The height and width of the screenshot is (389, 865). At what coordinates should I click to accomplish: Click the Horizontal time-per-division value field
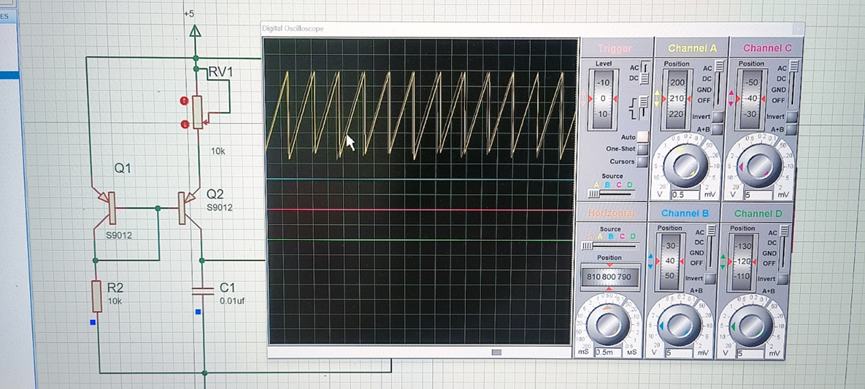coord(607,352)
